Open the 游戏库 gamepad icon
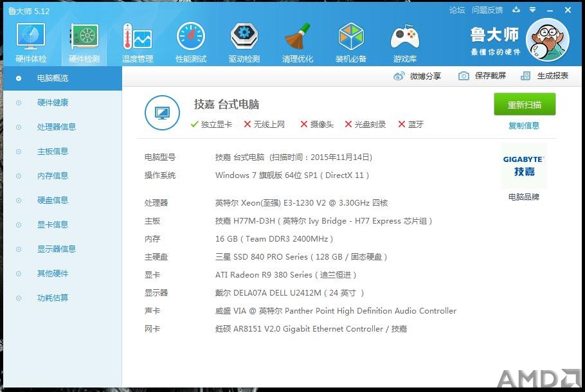The height and width of the screenshot is (392, 585). [x=405, y=37]
